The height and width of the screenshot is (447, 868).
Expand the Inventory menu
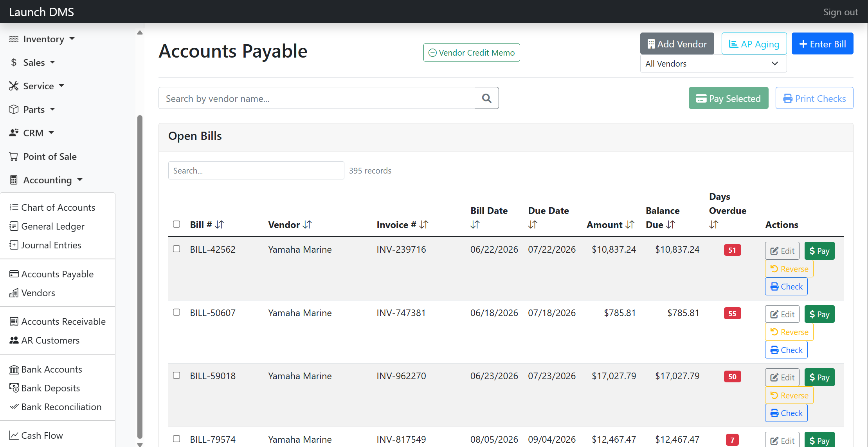point(42,39)
